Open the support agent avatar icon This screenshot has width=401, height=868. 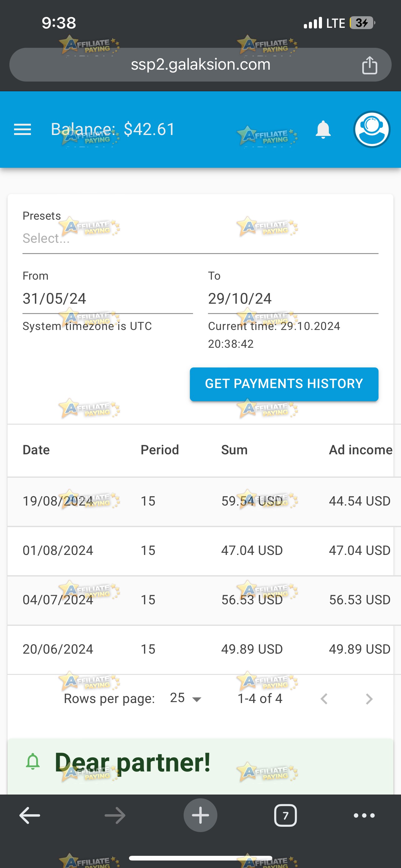pyautogui.click(x=371, y=129)
